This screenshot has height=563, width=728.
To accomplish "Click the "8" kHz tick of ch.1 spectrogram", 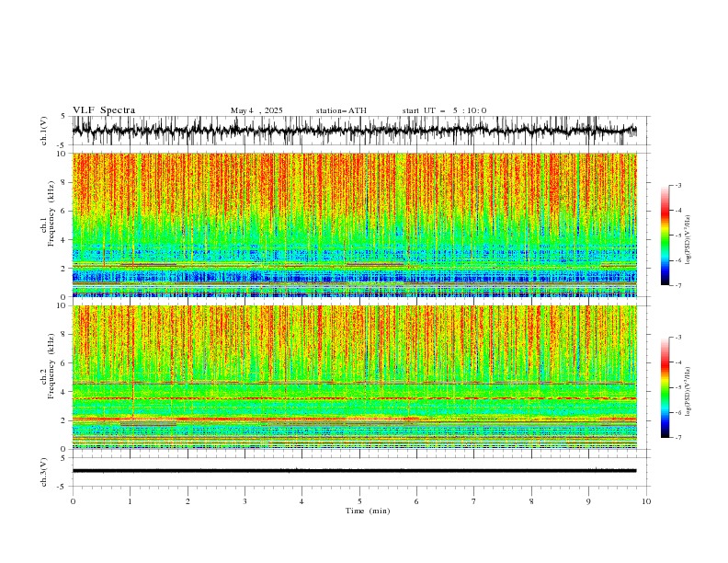I will (x=64, y=182).
